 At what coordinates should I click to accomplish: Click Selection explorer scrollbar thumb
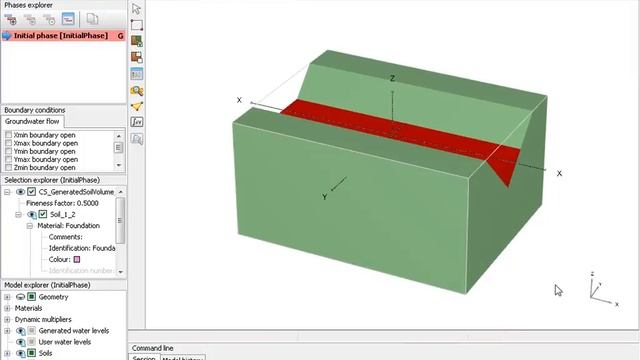(x=120, y=220)
